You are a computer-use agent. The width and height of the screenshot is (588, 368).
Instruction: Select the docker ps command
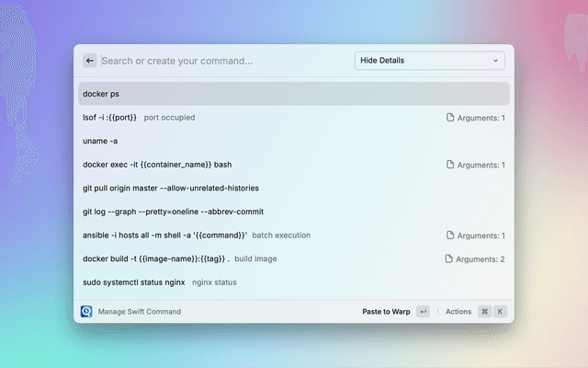pyautogui.click(x=294, y=94)
